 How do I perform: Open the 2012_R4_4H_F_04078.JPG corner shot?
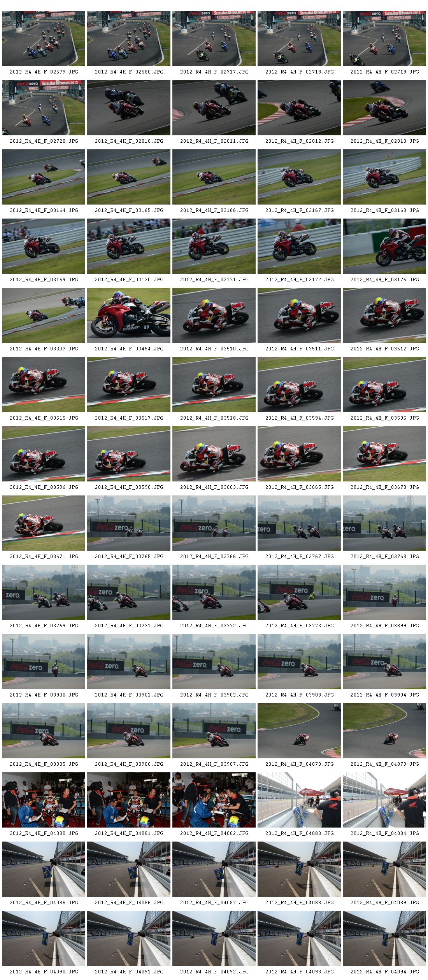click(299, 731)
